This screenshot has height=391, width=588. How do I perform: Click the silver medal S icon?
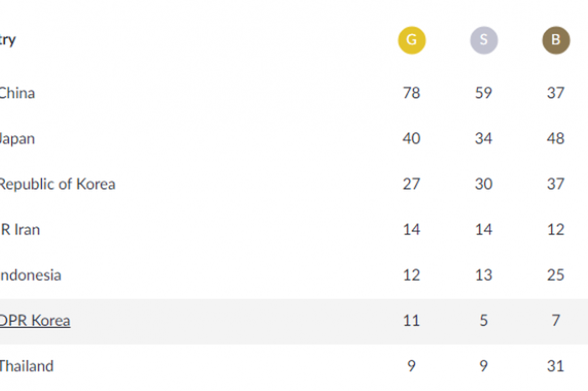point(484,40)
